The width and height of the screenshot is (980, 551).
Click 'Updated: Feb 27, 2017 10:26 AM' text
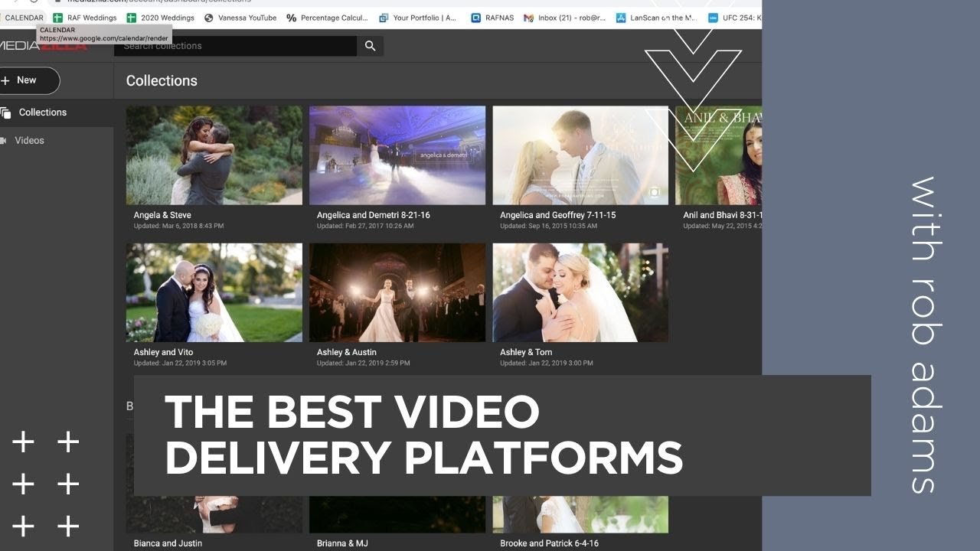pyautogui.click(x=365, y=226)
